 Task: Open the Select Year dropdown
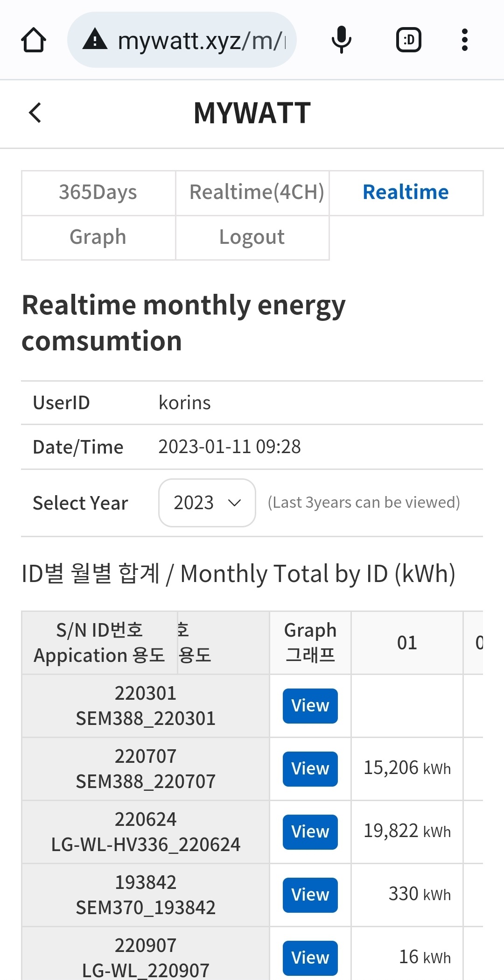207,503
